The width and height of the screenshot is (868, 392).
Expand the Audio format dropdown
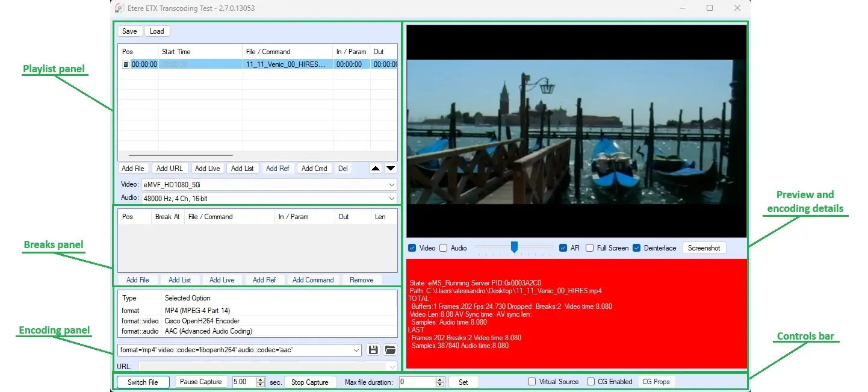point(392,198)
